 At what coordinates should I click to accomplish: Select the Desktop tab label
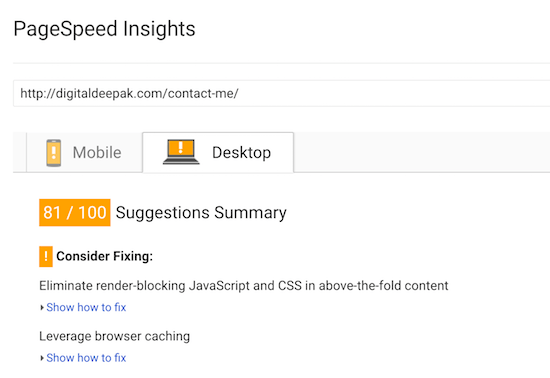tap(241, 153)
